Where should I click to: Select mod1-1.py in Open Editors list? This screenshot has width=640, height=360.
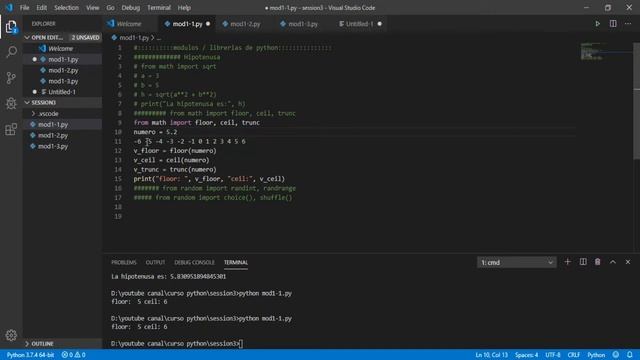[x=62, y=60]
